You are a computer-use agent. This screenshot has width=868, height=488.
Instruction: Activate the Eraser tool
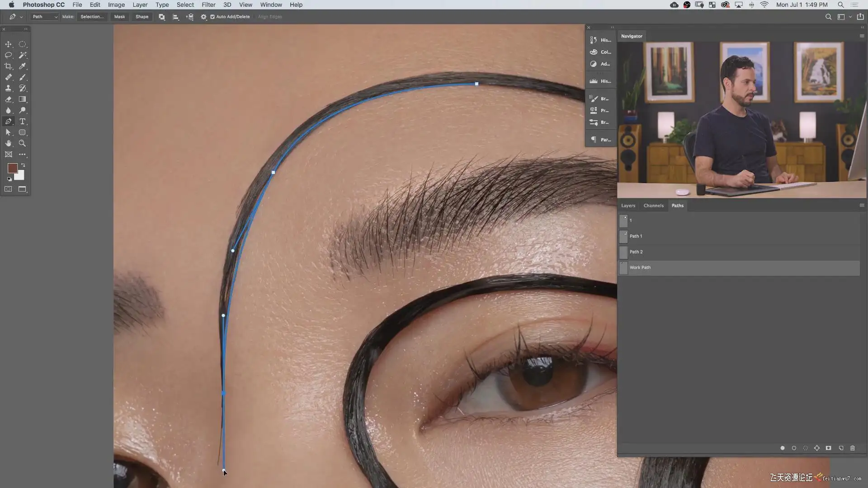(8, 99)
